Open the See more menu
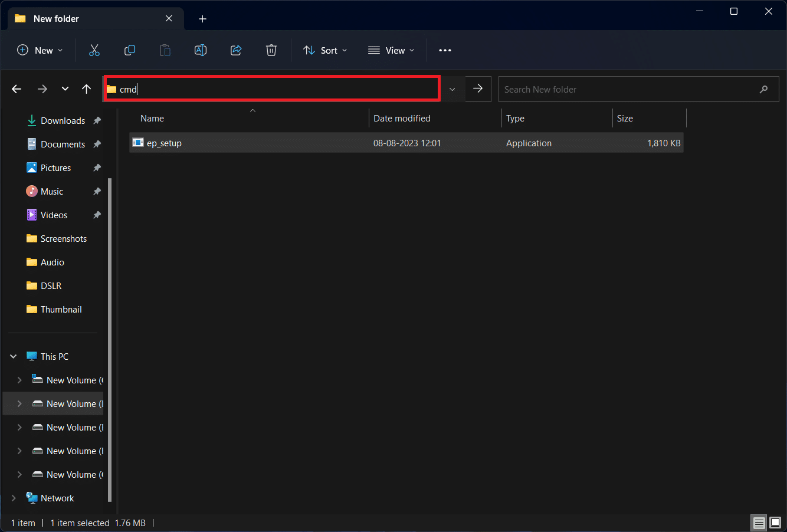Image resolution: width=787 pixels, height=532 pixels. click(x=445, y=50)
